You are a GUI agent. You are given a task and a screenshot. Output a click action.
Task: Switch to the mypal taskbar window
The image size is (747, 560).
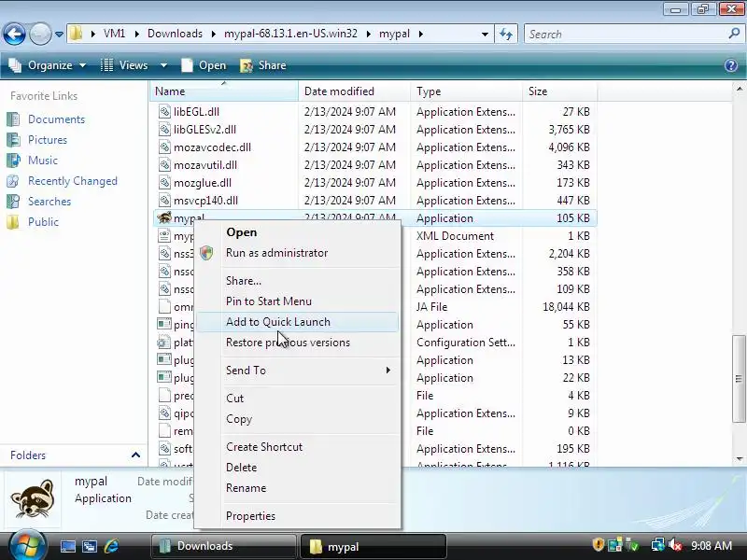pos(373,546)
